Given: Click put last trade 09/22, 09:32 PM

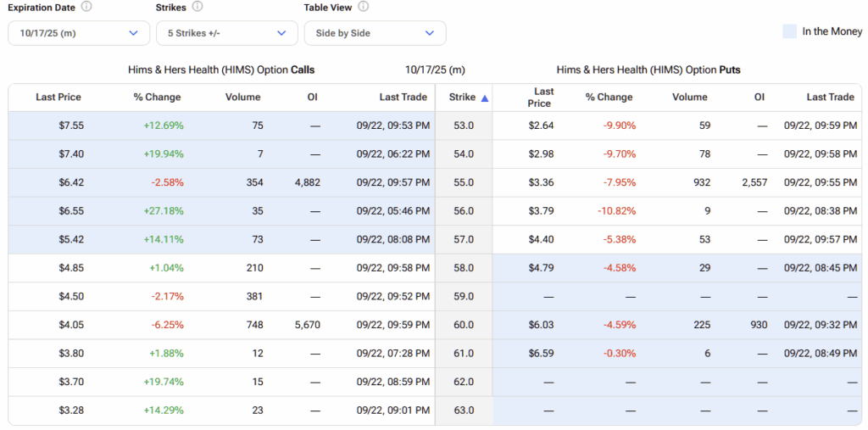Looking at the screenshot, I should (x=821, y=326).
